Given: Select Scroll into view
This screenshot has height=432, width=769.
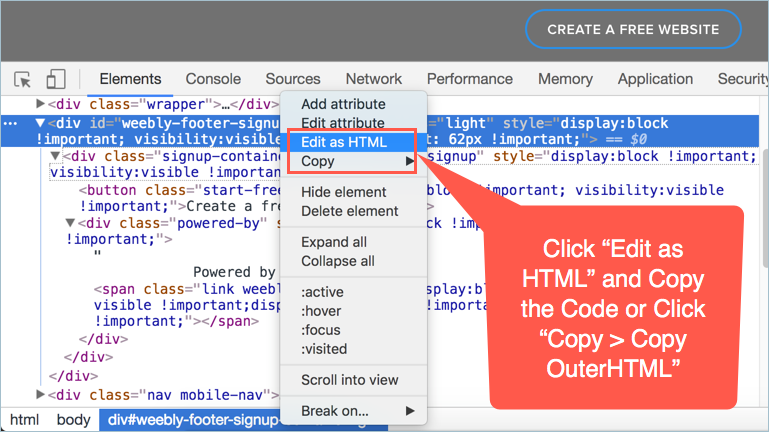Looking at the screenshot, I should coord(349,380).
